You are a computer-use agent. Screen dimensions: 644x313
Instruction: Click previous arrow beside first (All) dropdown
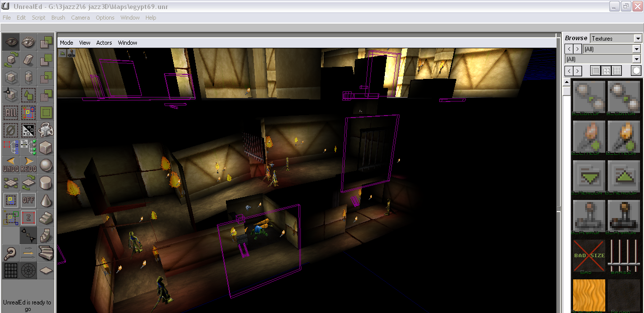point(569,49)
